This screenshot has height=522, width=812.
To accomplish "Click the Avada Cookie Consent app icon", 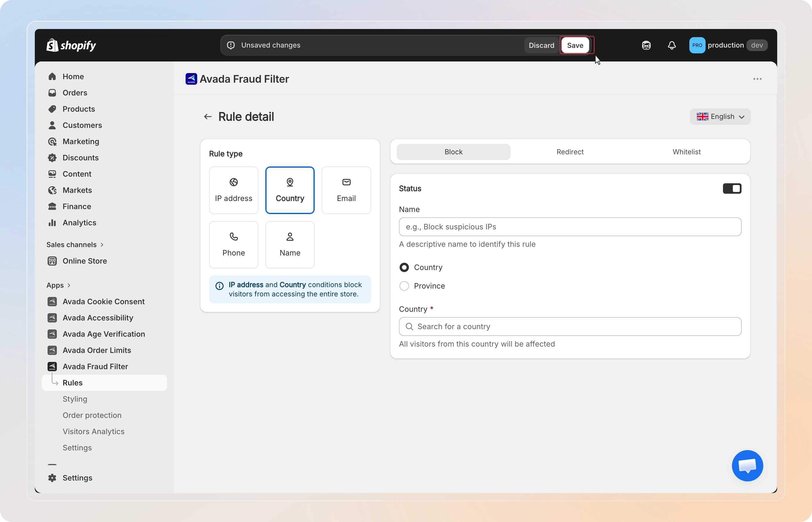I will pos(52,302).
